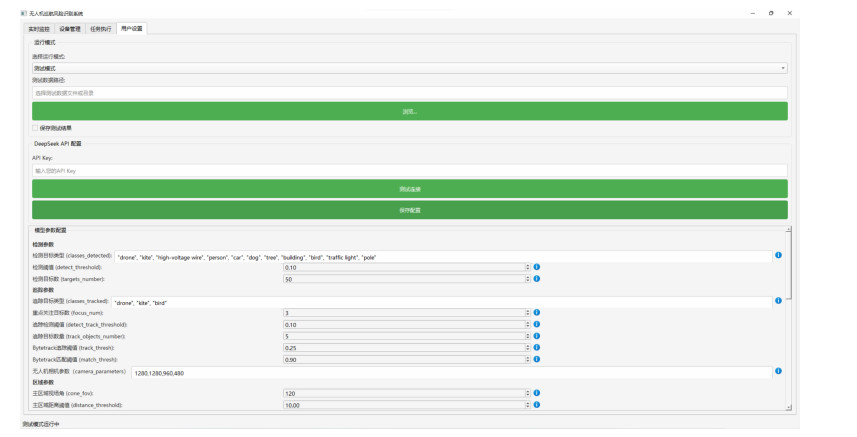Screen dimensions: 857x437
Task: Click info icon beside classes_tracked field
Action: point(778,301)
